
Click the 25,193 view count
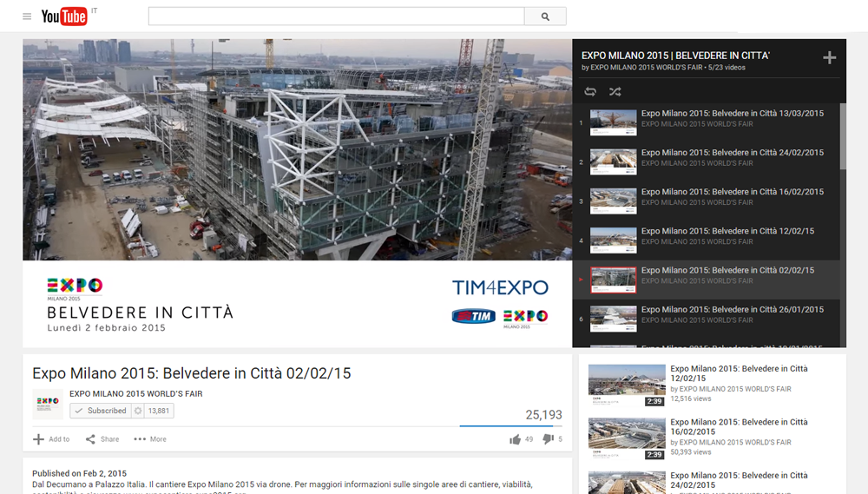[543, 415]
